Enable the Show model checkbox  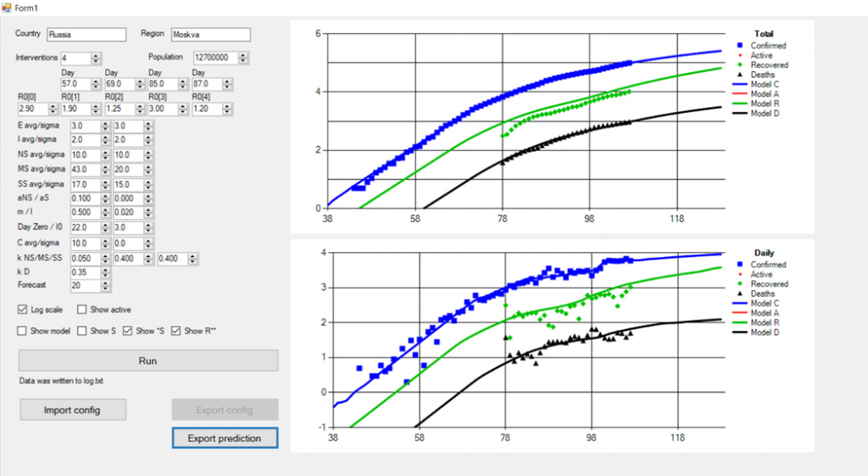(x=21, y=331)
